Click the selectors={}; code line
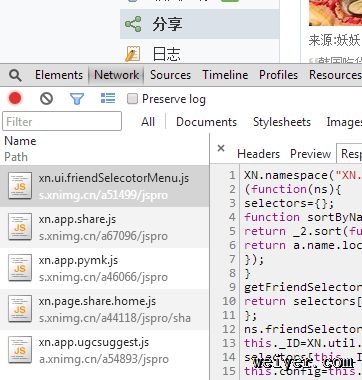The width and height of the screenshot is (362, 380). pyautogui.click(x=289, y=203)
